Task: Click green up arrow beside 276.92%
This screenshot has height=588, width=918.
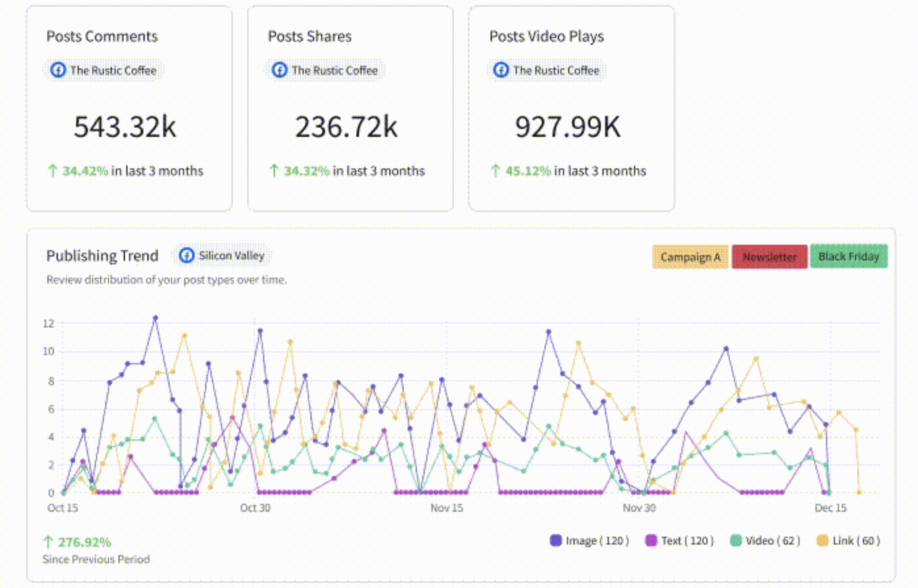Action: coord(48,542)
